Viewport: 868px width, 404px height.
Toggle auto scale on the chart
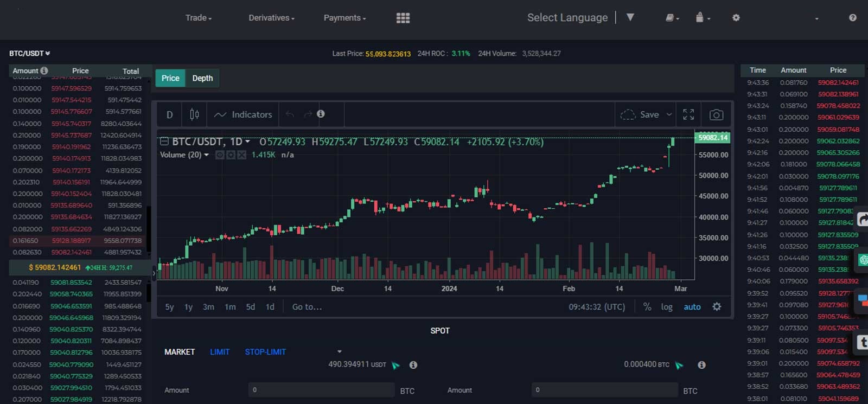692,307
